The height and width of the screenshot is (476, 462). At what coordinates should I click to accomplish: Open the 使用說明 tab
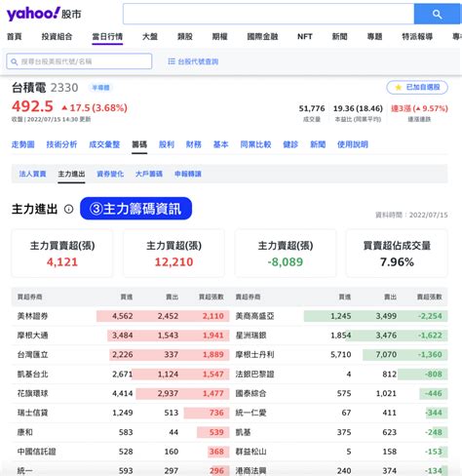353,144
